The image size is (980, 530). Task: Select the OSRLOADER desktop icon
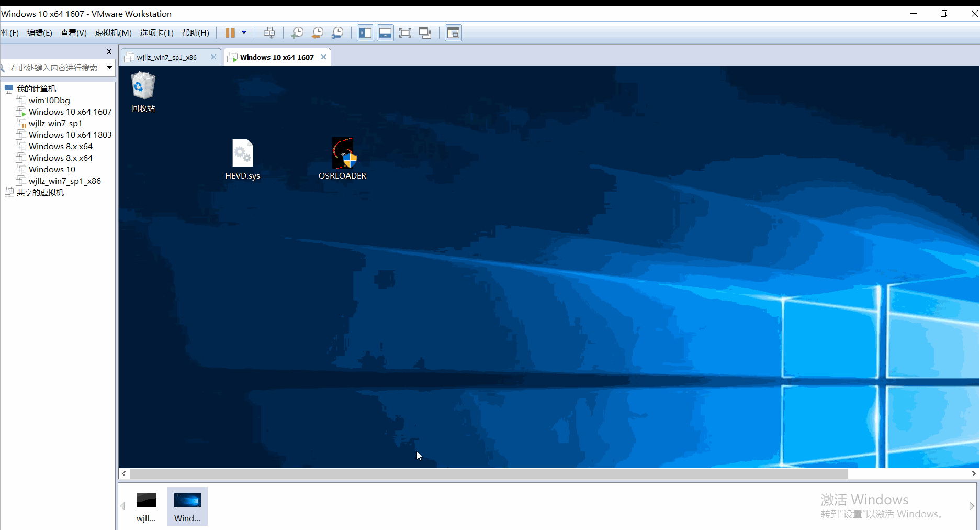coord(343,159)
